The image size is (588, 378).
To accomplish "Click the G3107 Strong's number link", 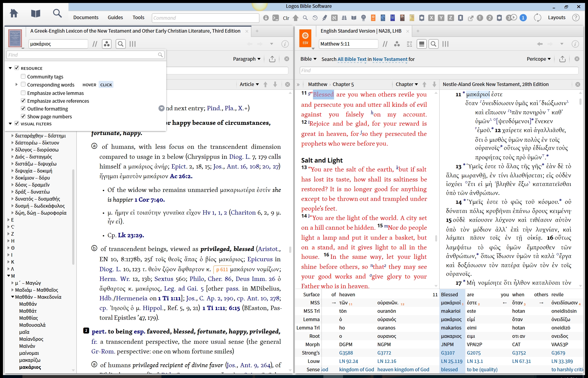I will 448,353.
